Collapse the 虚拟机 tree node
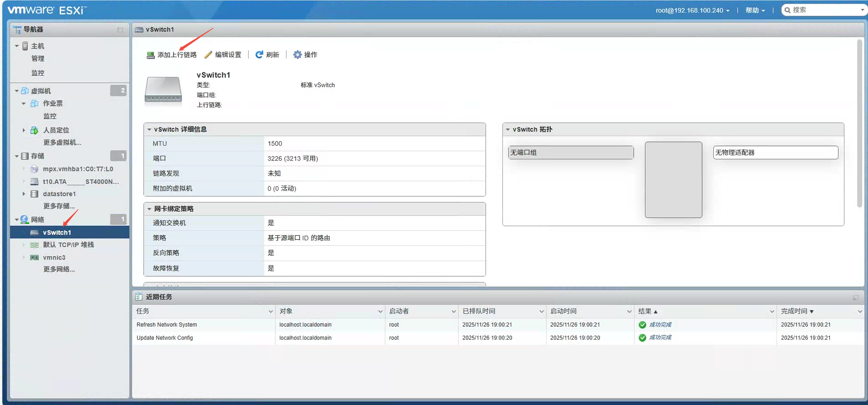Viewport: 868px width, 405px height. (x=17, y=91)
